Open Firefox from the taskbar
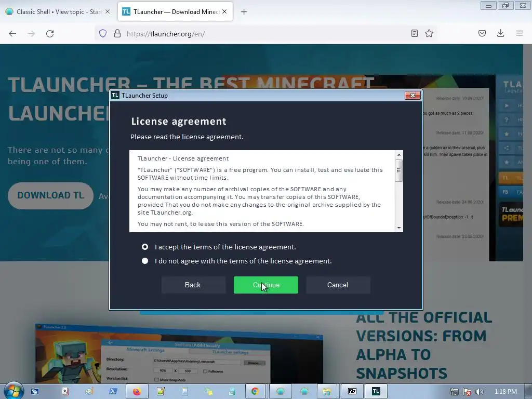The height and width of the screenshot is (399, 532). click(137, 392)
